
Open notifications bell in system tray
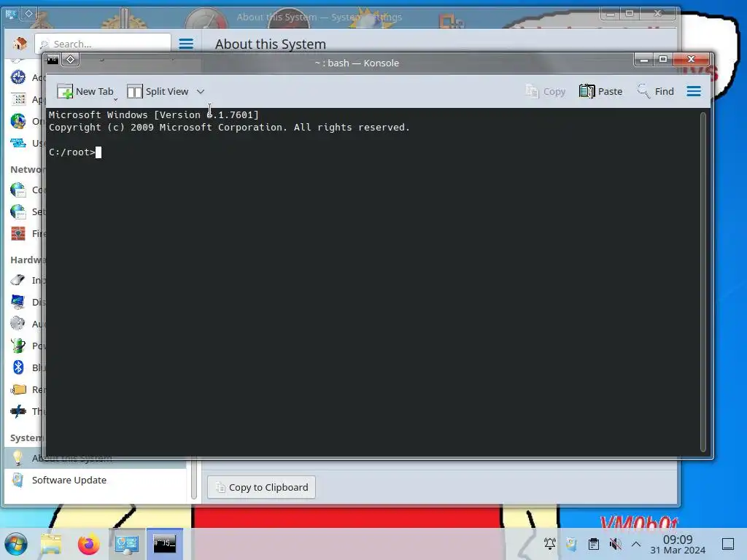coord(550,543)
